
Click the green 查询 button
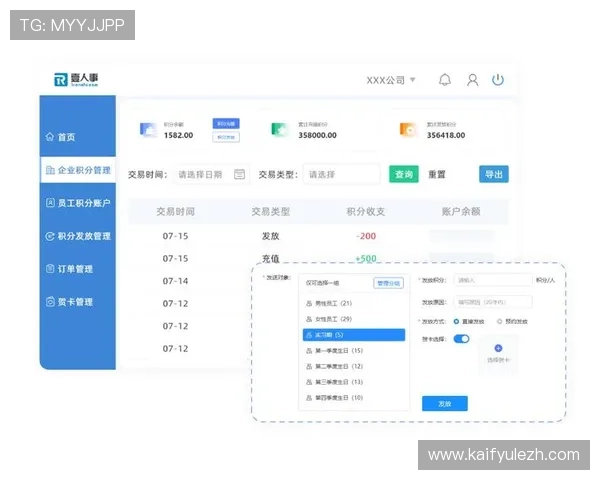tap(404, 175)
